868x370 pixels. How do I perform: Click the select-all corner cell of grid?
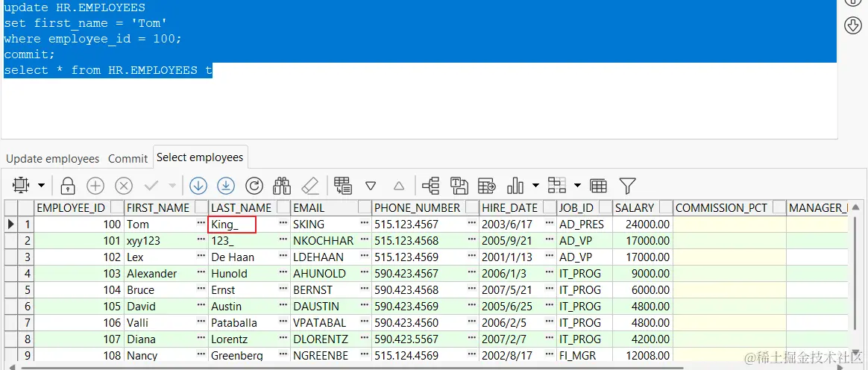pyautogui.click(x=11, y=208)
